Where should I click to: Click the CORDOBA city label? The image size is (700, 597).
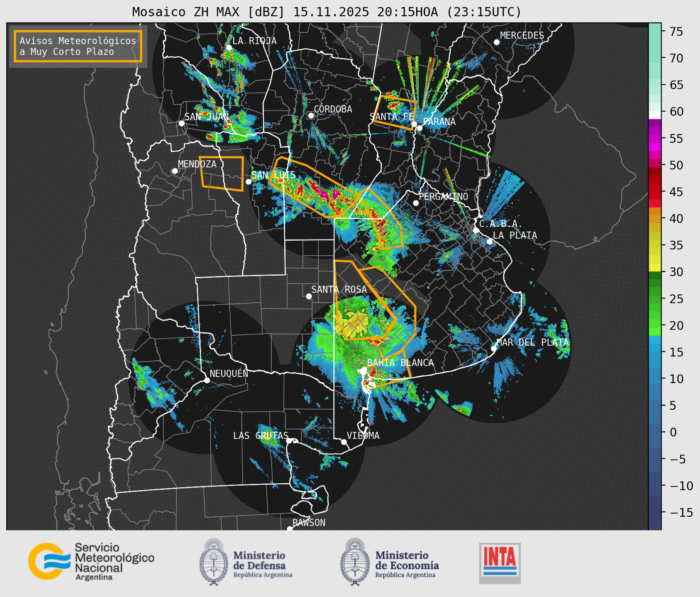[x=333, y=109]
